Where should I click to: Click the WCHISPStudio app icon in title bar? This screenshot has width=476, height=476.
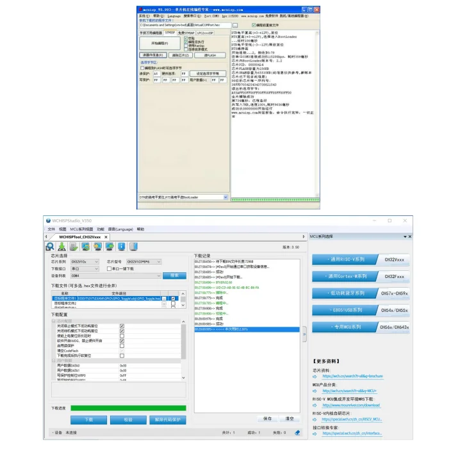coord(47,220)
